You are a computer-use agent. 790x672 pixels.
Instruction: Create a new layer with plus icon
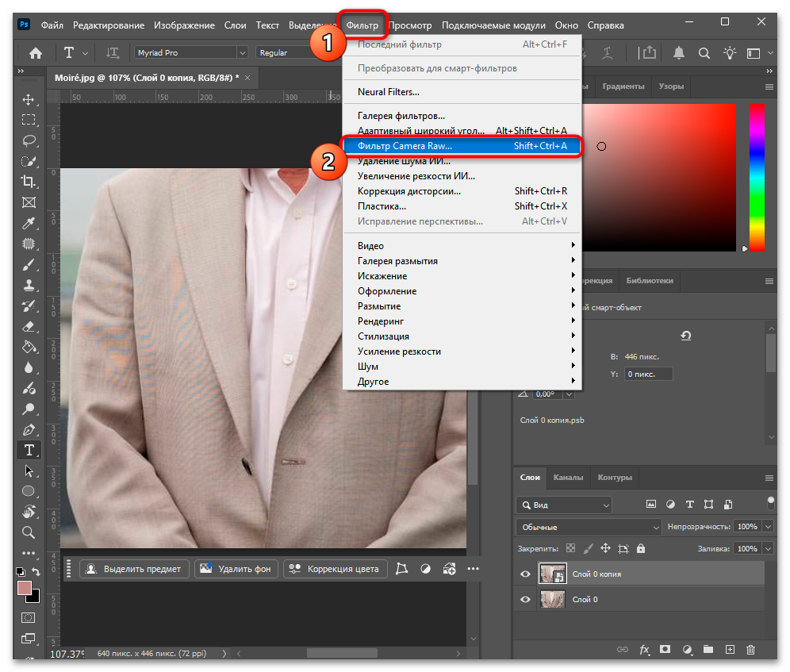pyautogui.click(x=730, y=650)
